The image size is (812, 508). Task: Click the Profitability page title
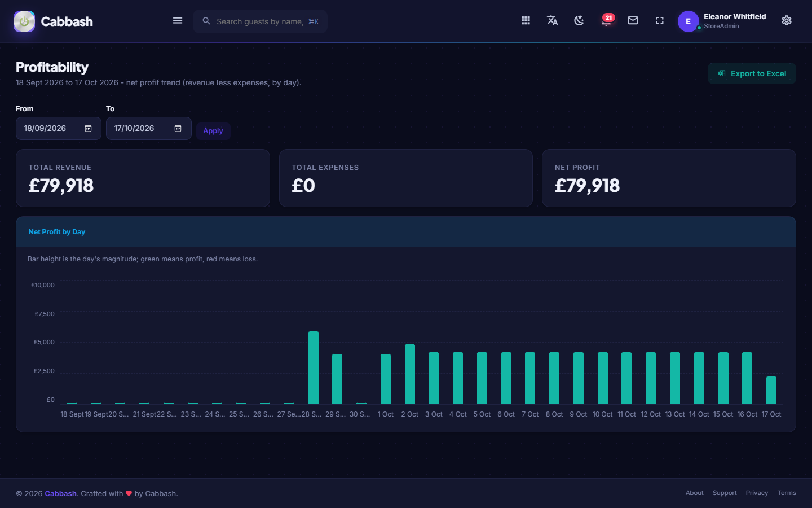52,67
